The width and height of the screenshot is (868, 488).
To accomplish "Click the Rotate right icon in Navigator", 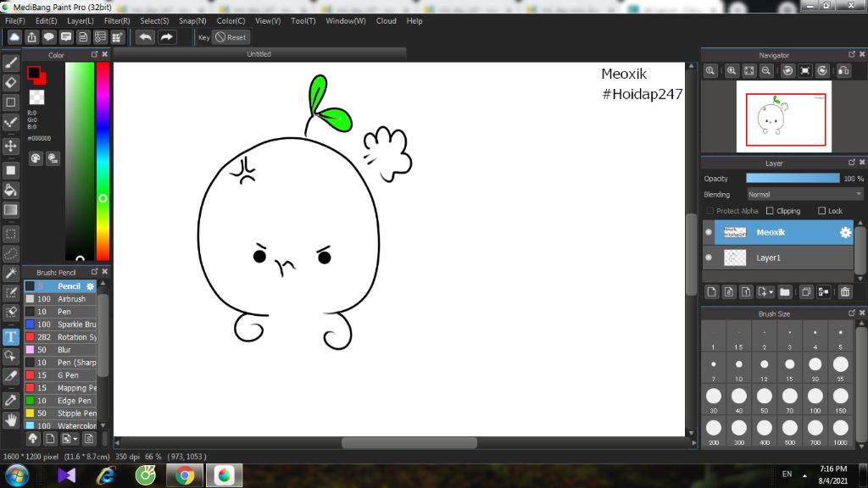I will [x=822, y=71].
